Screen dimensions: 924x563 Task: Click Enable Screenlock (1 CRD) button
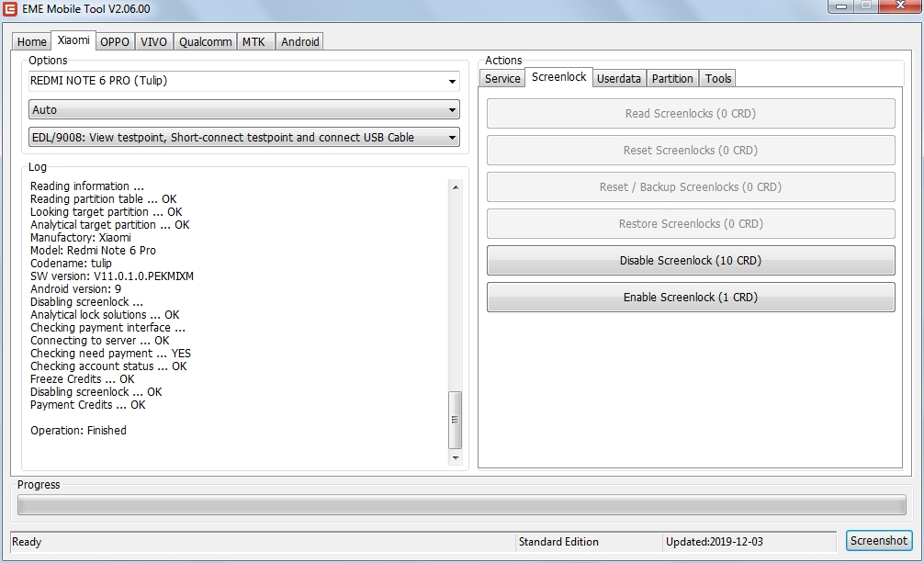pos(691,298)
